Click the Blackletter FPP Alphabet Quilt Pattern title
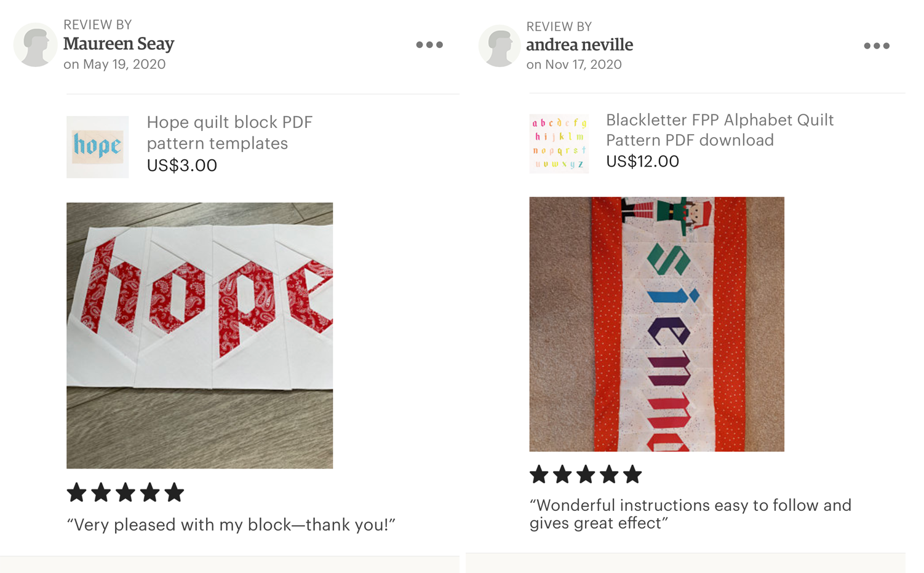Screen dimensions: 924x573 point(720,130)
